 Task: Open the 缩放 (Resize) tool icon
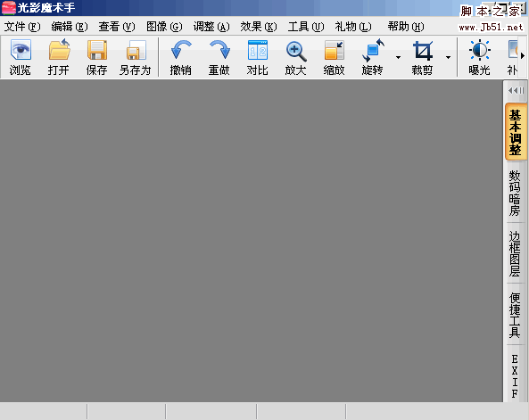click(334, 50)
